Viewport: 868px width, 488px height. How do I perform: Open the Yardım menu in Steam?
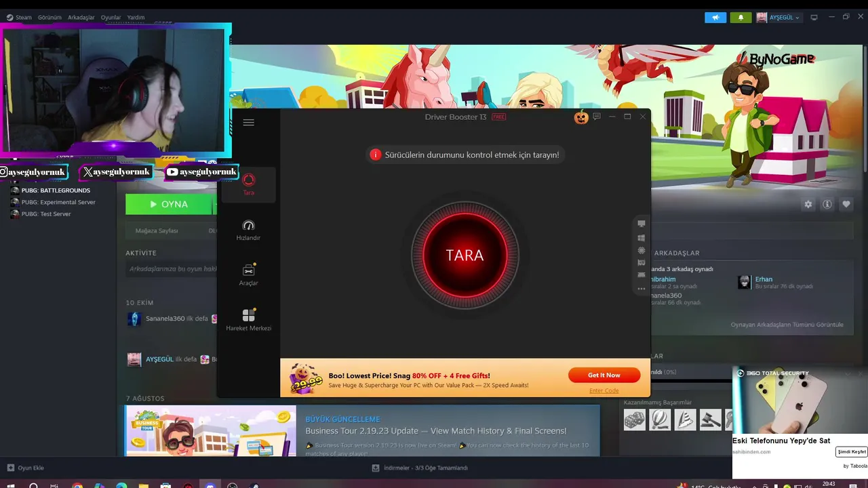tap(136, 18)
